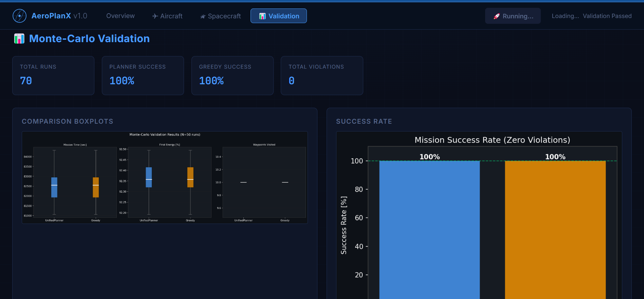Open the Spacecraft tab
This screenshot has width=644, height=299.
point(220,16)
